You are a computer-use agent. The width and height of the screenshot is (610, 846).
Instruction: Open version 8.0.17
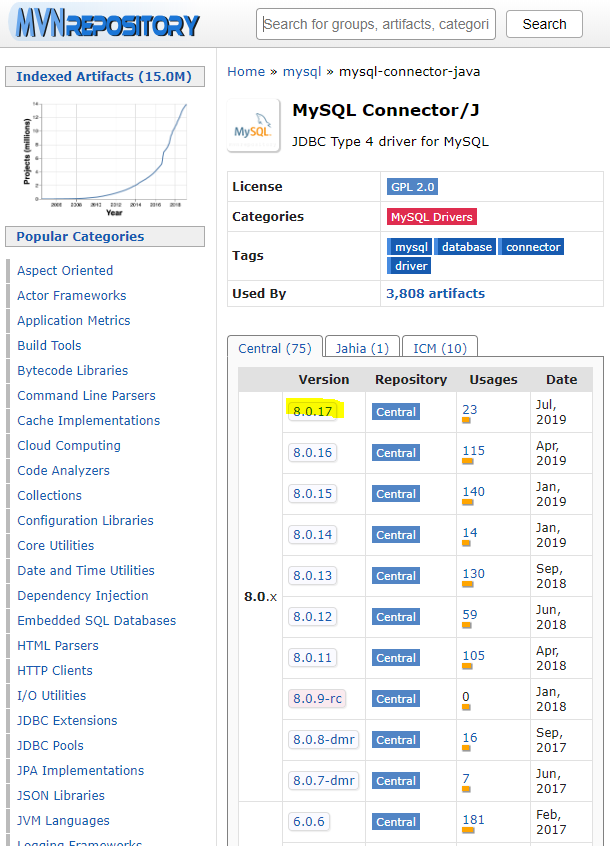[x=313, y=412]
